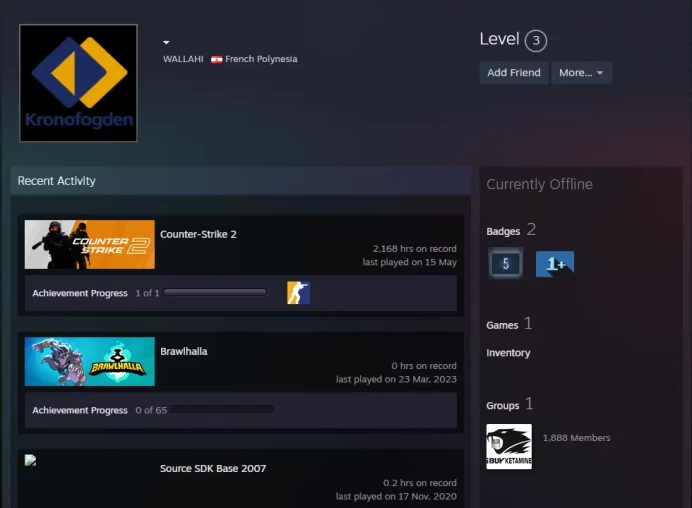Open the Brawlhalla title link
This screenshot has width=692, height=508.
click(184, 351)
